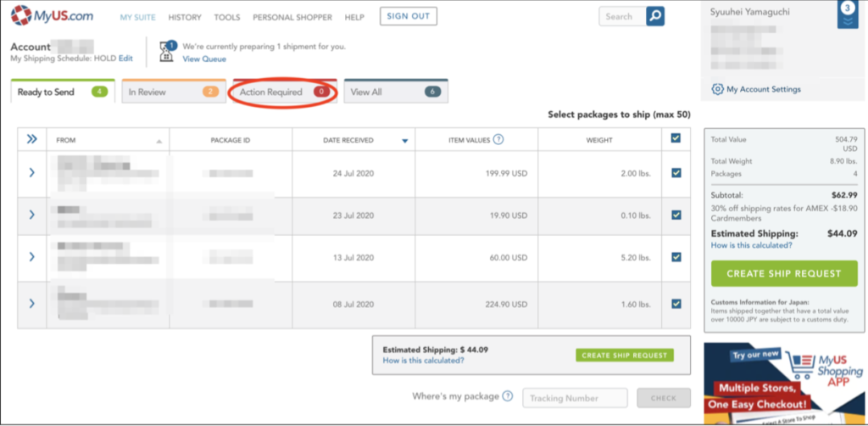
Task: Click the Estimated Shipping $44.09 sidebar amount
Action: point(842,233)
